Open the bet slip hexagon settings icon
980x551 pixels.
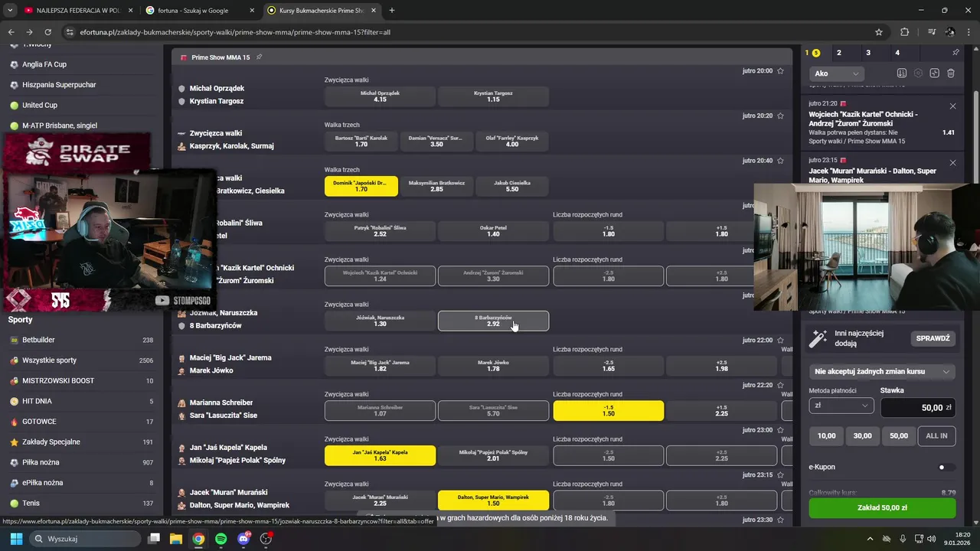pos(919,73)
